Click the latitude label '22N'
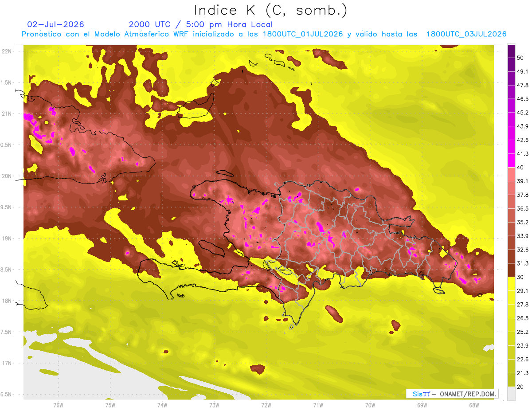The width and height of the screenshot is (532, 411). click(7, 51)
